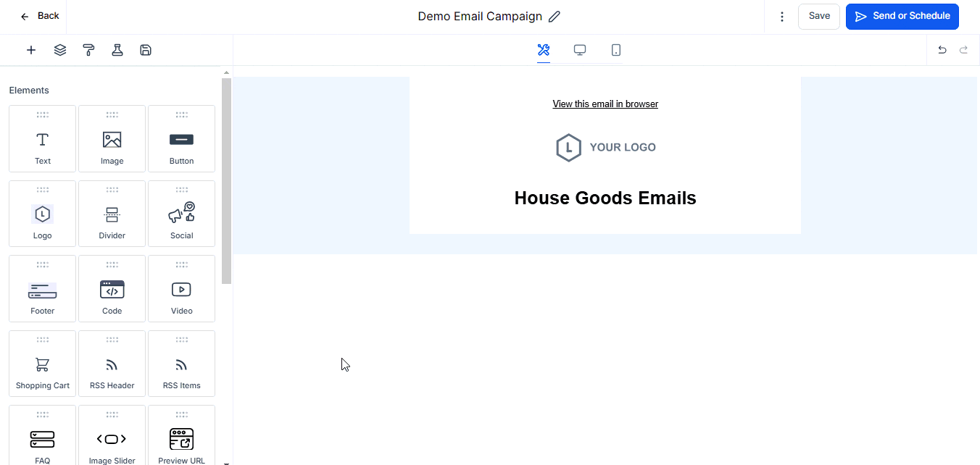
Task: Select the House Goods Emails heading
Action: pyautogui.click(x=605, y=198)
